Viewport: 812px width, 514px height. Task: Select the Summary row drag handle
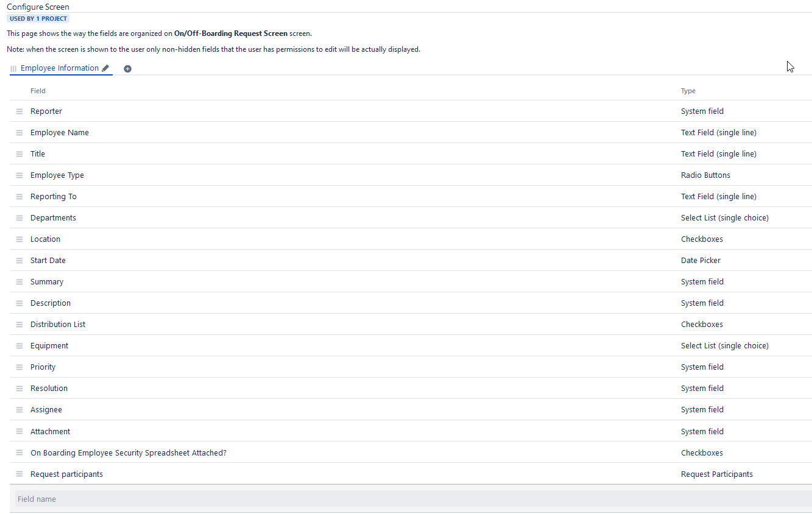point(19,282)
